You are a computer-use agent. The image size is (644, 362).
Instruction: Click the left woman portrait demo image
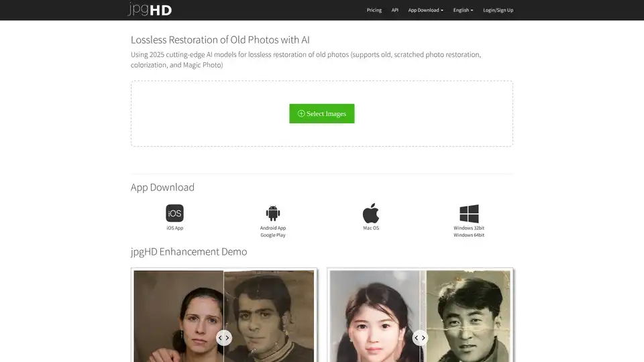click(x=178, y=315)
